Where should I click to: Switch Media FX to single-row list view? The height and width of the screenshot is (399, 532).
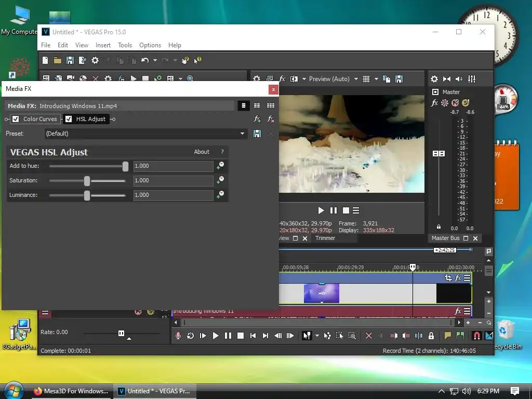pos(243,105)
